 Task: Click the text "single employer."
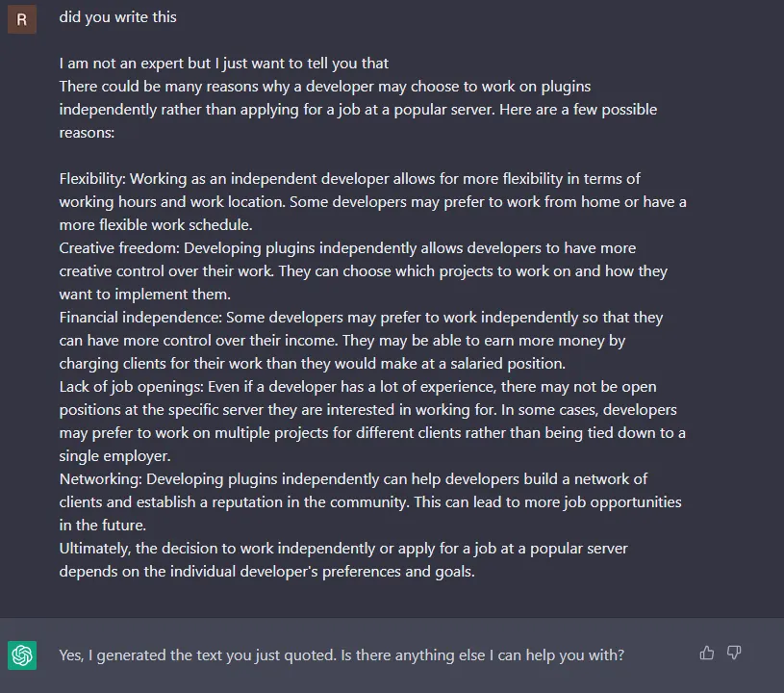click(114, 456)
